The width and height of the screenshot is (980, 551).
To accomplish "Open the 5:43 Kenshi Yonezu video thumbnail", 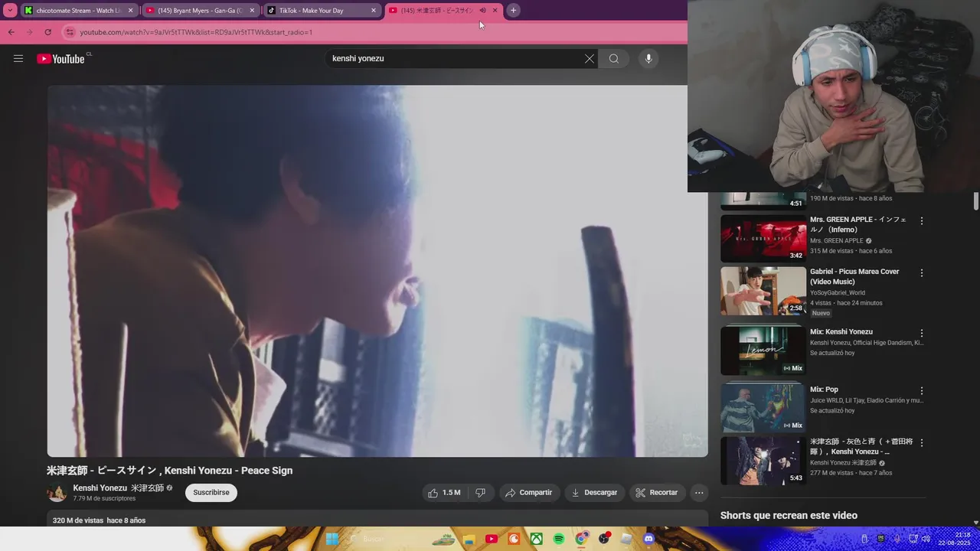I will tap(763, 461).
